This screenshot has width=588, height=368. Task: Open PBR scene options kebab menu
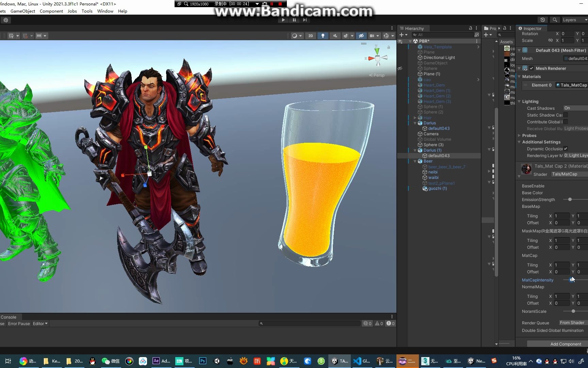477,41
